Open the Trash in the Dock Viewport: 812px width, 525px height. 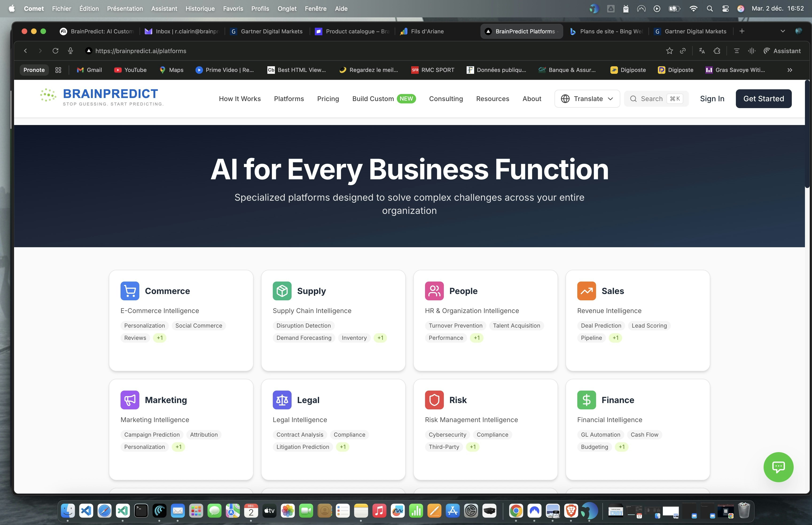[x=744, y=511]
